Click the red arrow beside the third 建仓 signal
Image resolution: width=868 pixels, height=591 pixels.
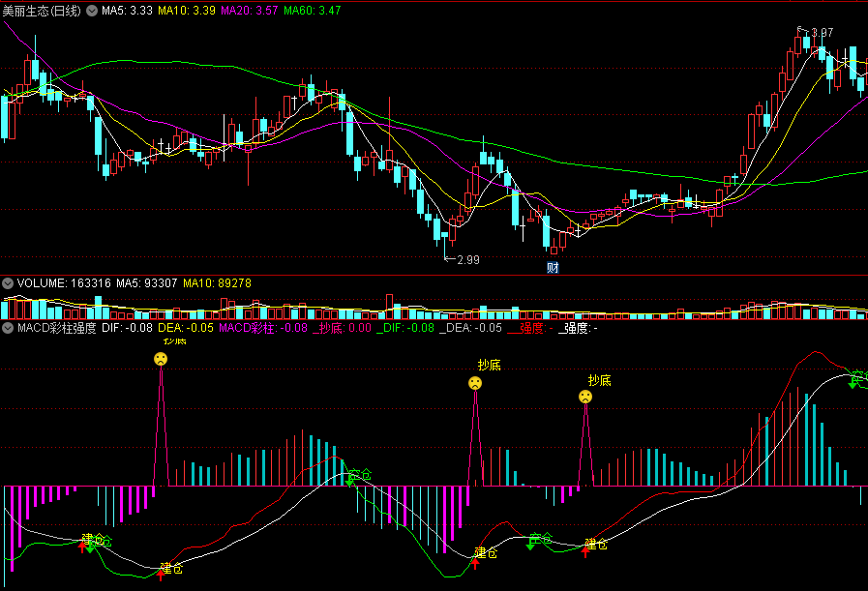475,563
